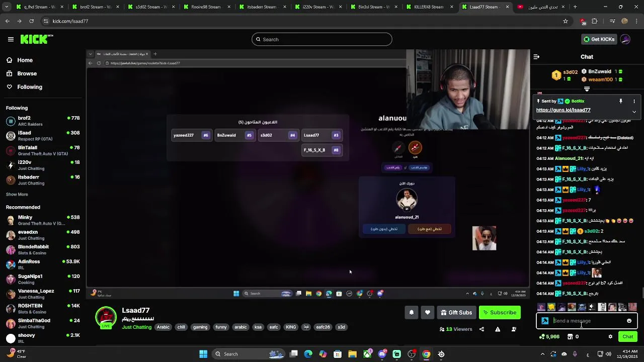Click the Arabic tag
This screenshot has height=362, width=644.
tap(164, 327)
